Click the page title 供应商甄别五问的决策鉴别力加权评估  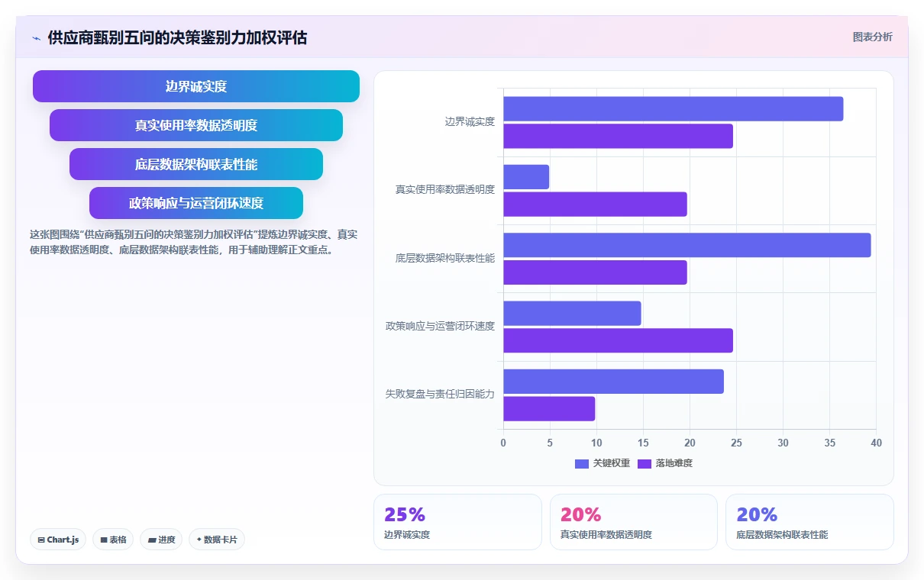(177, 37)
